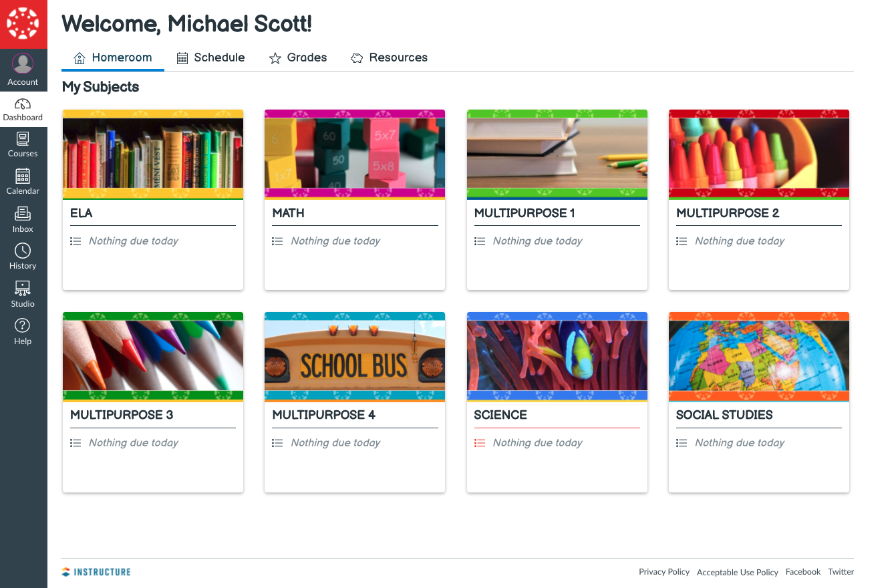Launch Studio from the sidebar

coord(23,294)
